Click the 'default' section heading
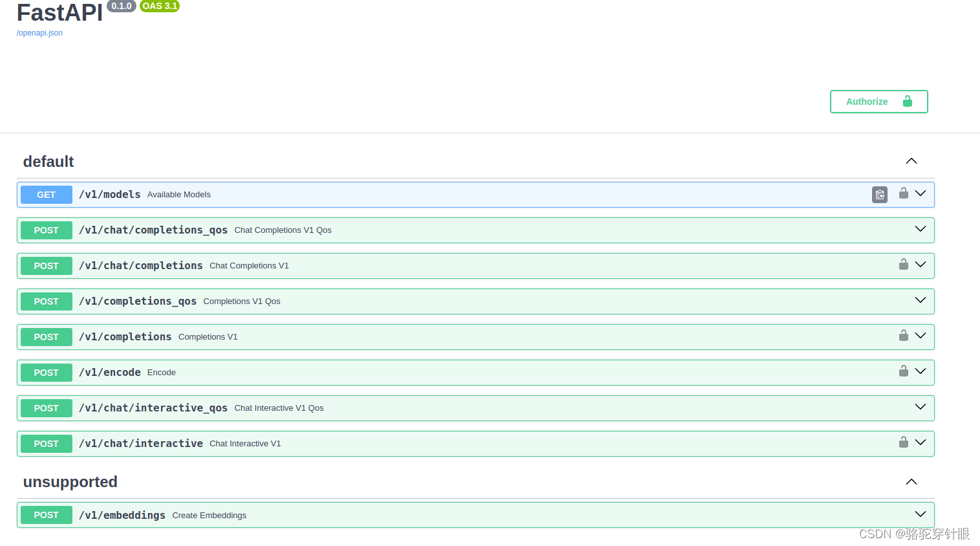 coord(48,162)
